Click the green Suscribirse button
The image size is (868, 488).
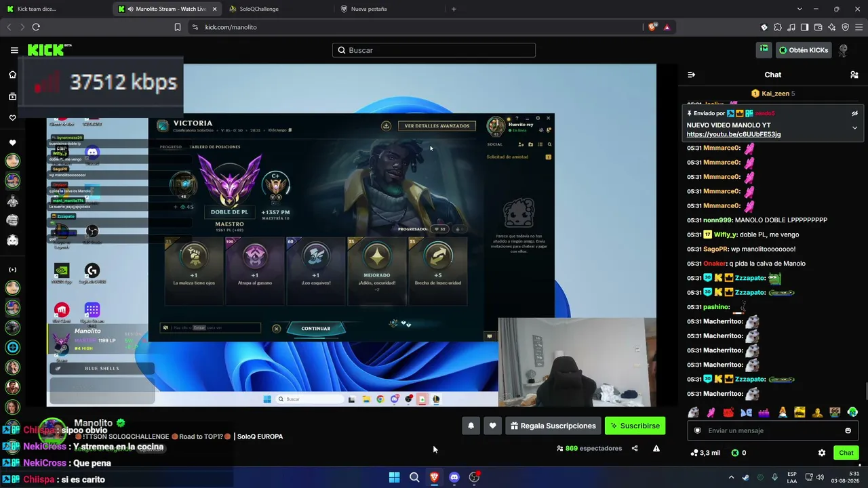click(635, 426)
